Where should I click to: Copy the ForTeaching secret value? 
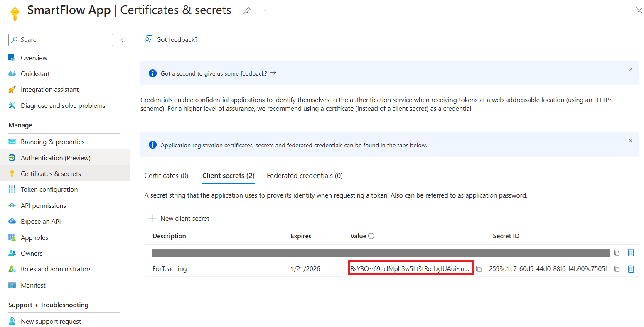479,269
